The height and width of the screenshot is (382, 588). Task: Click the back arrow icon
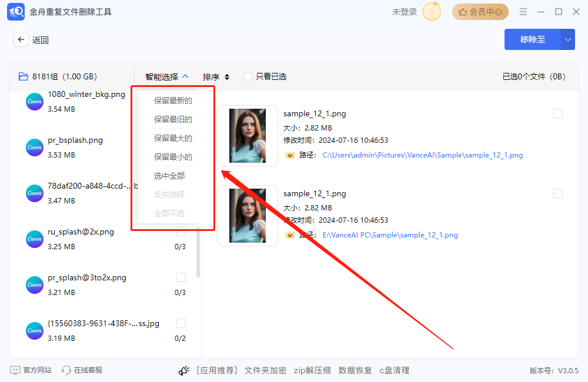click(21, 39)
